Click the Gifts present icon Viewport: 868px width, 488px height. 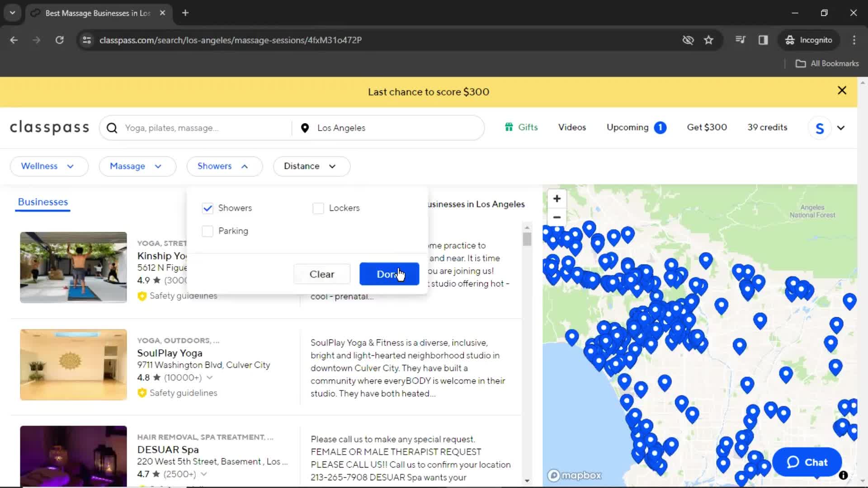pyautogui.click(x=509, y=127)
